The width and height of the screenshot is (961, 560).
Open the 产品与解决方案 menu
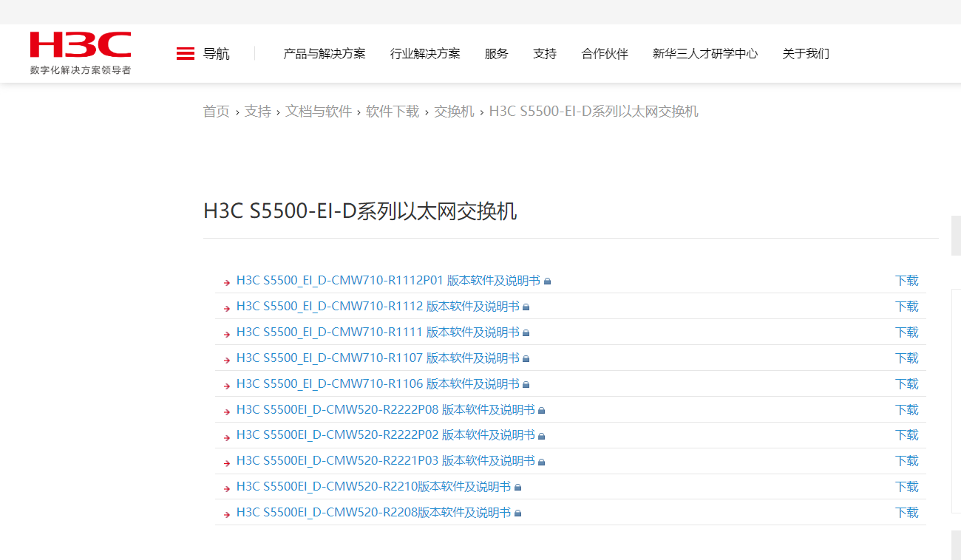tap(325, 54)
